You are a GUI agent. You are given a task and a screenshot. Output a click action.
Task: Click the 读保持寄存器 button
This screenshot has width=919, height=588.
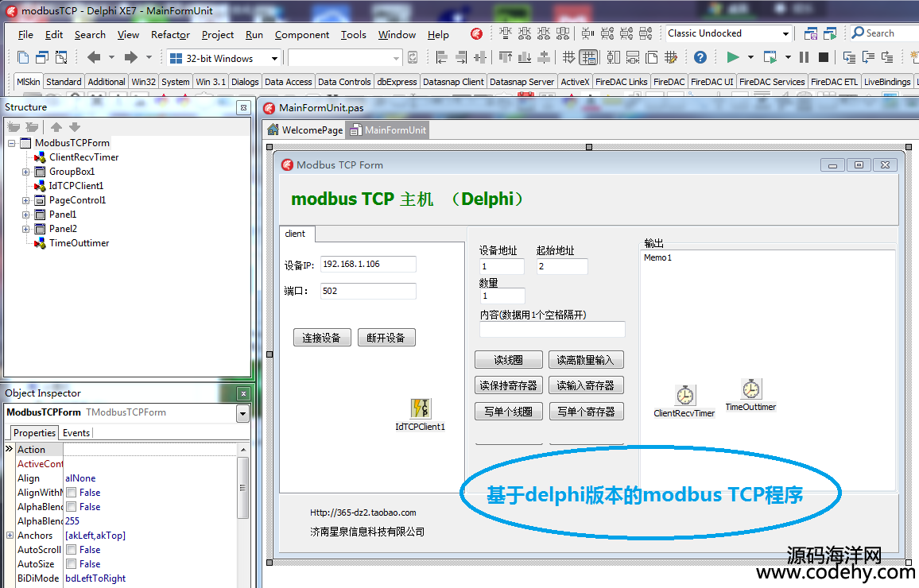click(508, 385)
